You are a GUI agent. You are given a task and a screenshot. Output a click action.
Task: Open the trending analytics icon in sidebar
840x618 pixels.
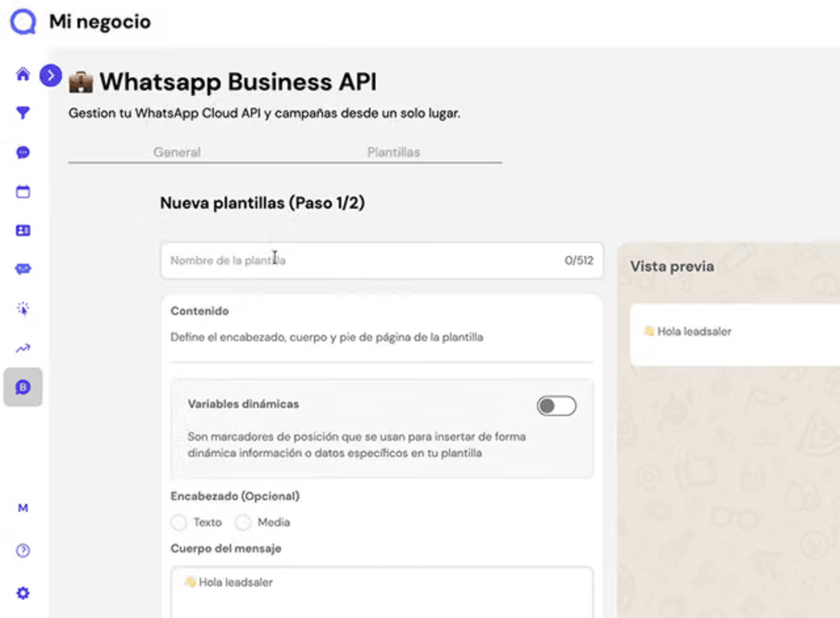click(23, 348)
